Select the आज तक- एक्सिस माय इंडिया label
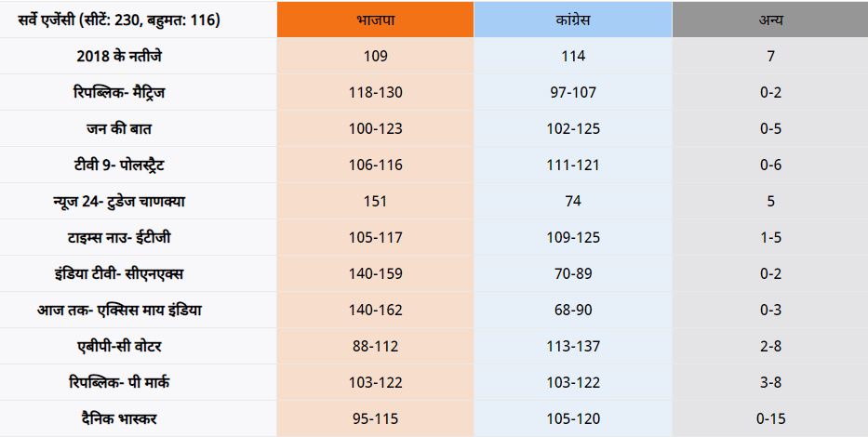This screenshot has height=437, width=868. [139, 310]
